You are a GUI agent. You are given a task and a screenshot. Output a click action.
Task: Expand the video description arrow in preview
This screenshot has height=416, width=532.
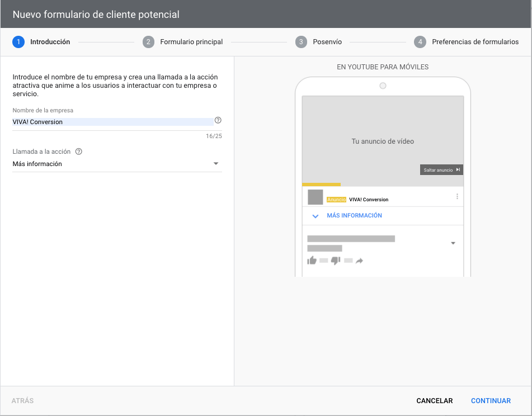(453, 243)
